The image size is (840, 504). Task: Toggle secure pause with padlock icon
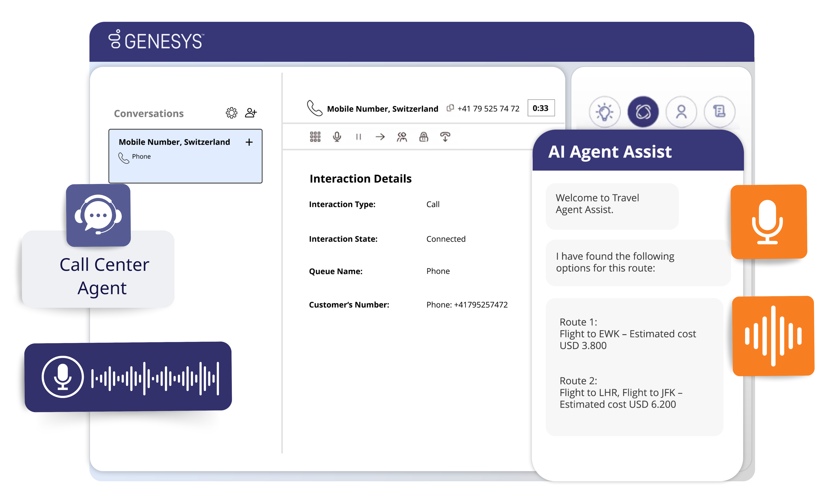click(x=423, y=137)
